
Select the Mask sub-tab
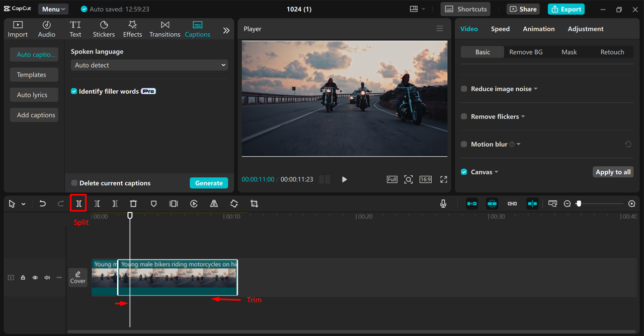tap(569, 52)
